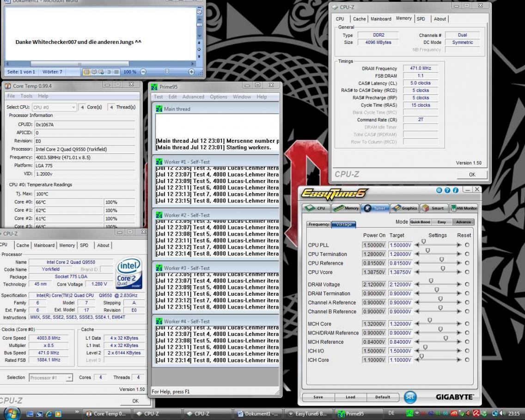Reset CPU Vcore voltage radio button
The width and height of the screenshot is (525, 420).
point(467,272)
